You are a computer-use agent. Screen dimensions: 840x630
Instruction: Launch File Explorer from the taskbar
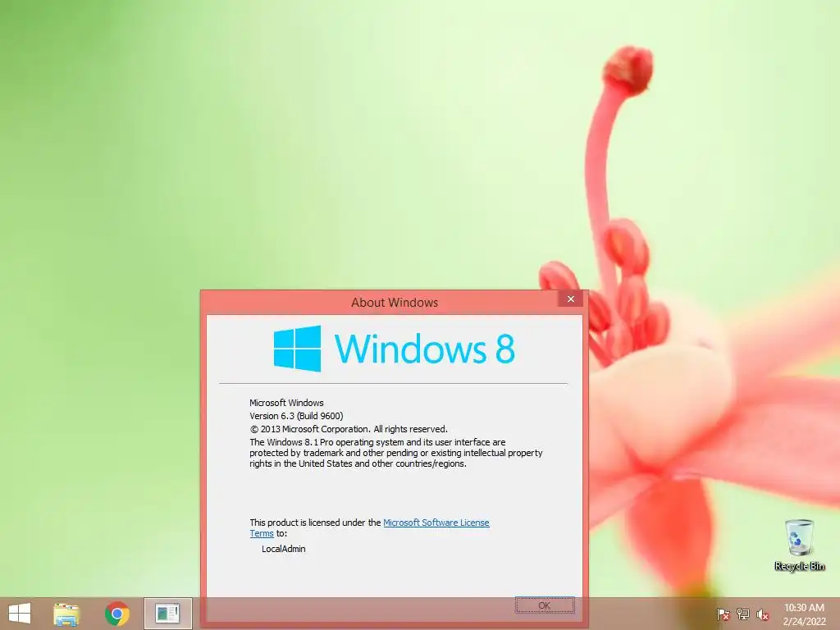pyautogui.click(x=66, y=614)
